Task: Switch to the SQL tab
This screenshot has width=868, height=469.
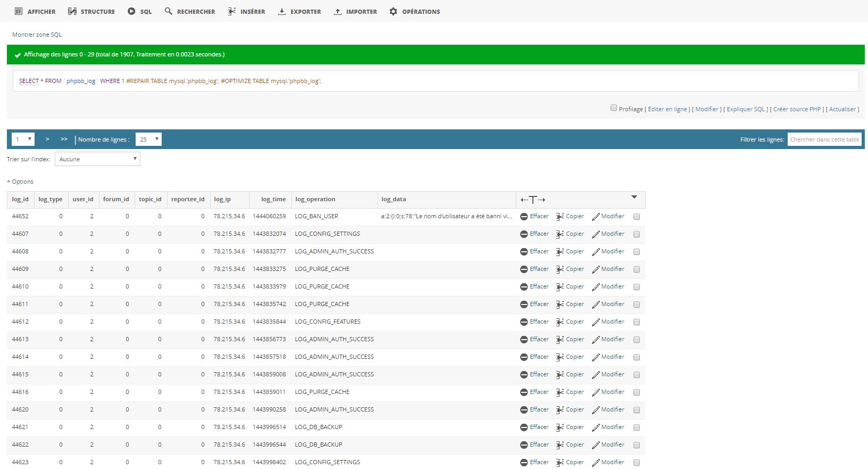Action: point(140,11)
